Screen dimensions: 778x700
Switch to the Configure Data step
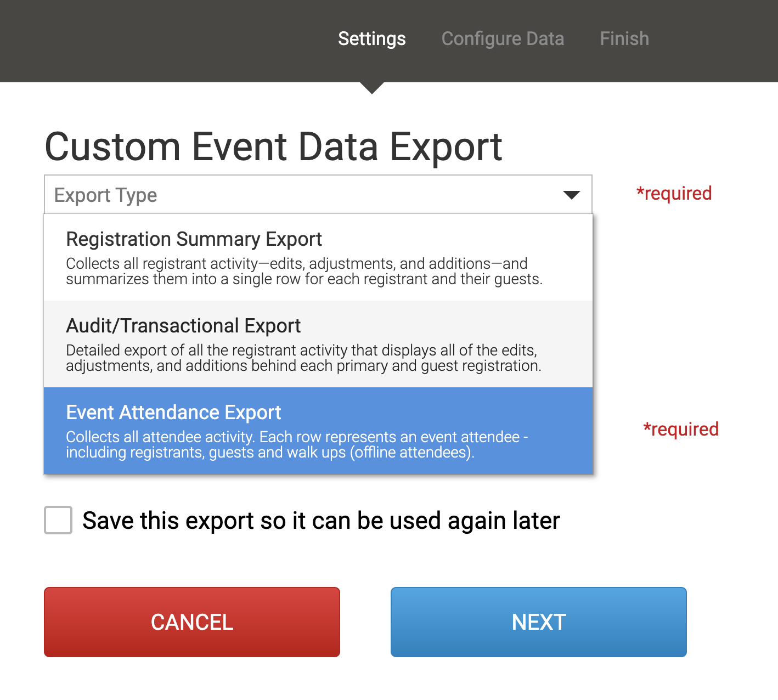point(503,38)
